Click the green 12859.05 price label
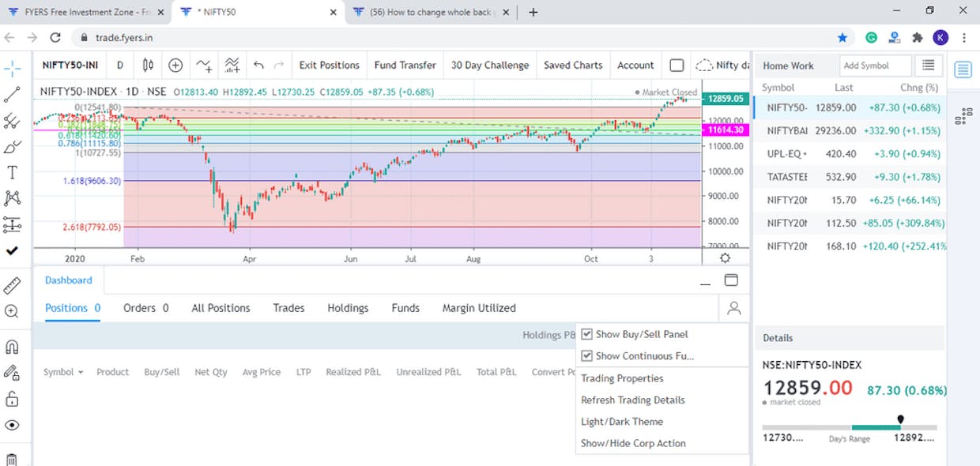Viewport: 980px width, 466px height. pos(726,99)
